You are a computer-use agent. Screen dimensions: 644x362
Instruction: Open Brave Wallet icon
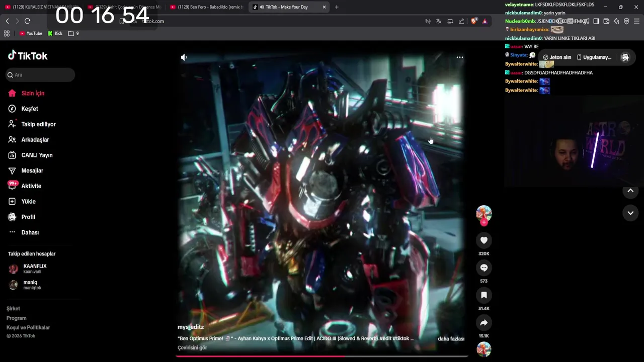[x=606, y=21]
